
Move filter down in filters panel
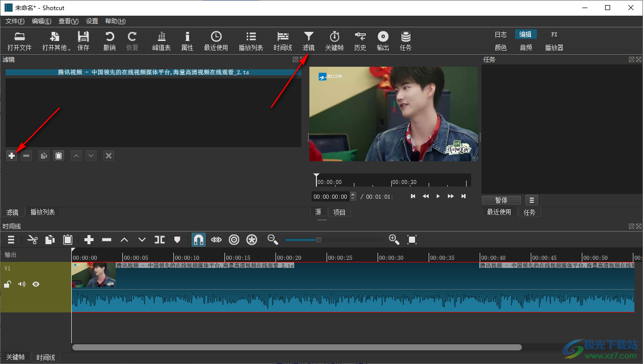click(x=91, y=156)
